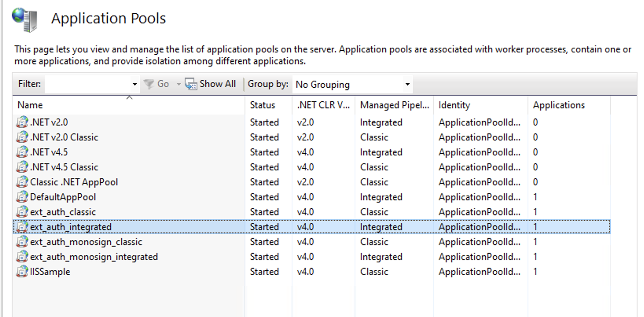This screenshot has height=317, width=644.
Task: Click the ext_auth_classic pool icon
Action: [x=22, y=212]
